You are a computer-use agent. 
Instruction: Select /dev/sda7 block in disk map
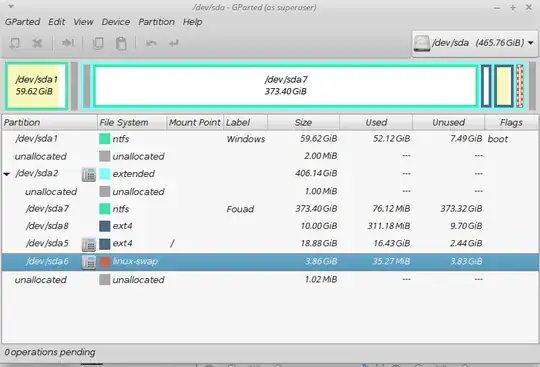tap(285, 86)
